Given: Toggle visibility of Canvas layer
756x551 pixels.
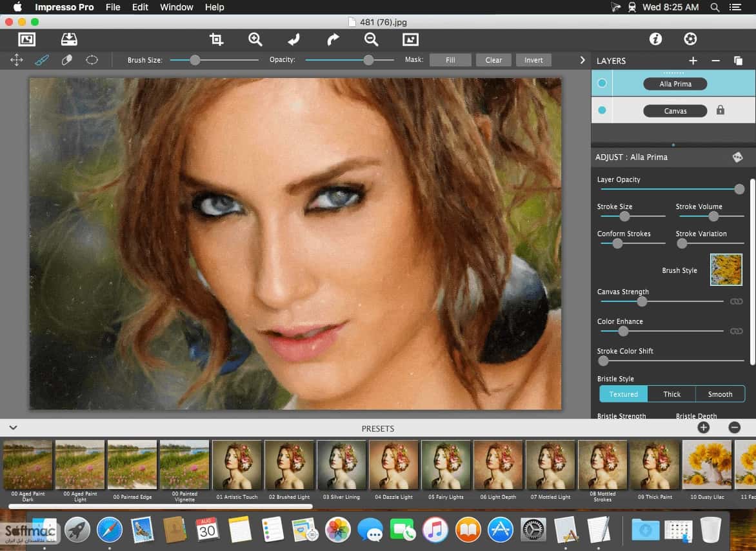Looking at the screenshot, I should point(602,110).
